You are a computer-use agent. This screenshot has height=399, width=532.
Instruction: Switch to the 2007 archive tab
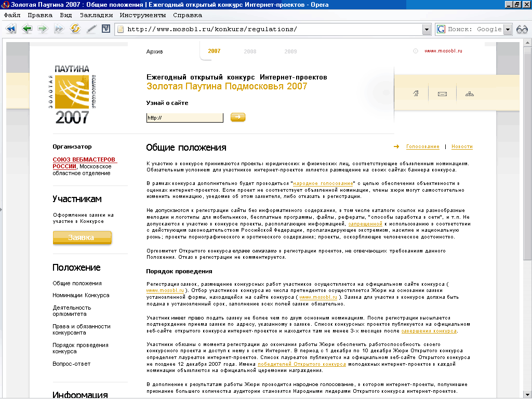[214, 51]
